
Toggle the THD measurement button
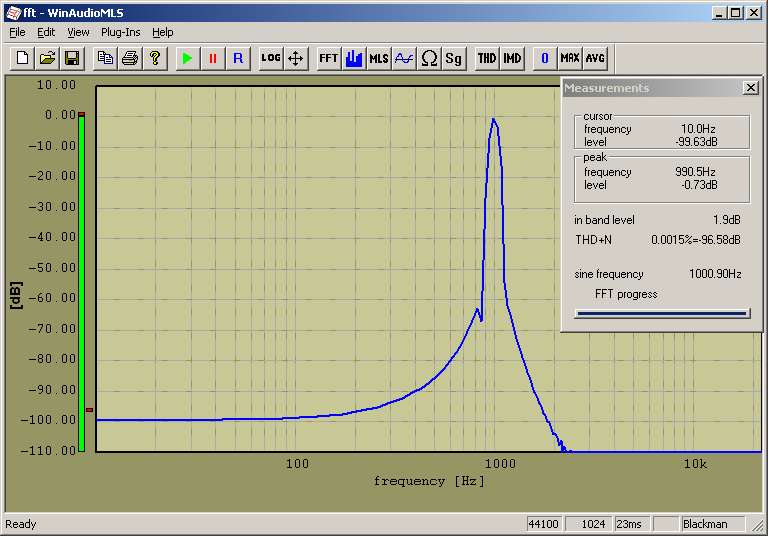(487, 58)
